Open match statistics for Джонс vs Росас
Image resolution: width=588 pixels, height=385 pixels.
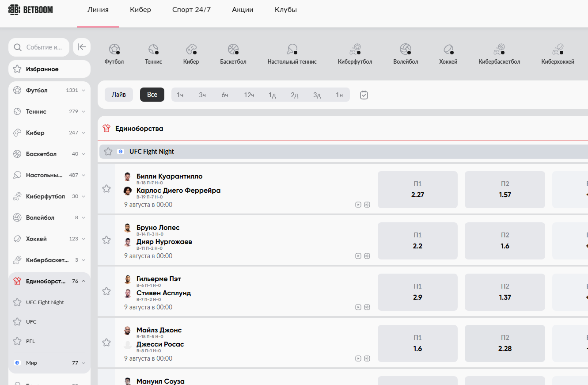click(367, 358)
